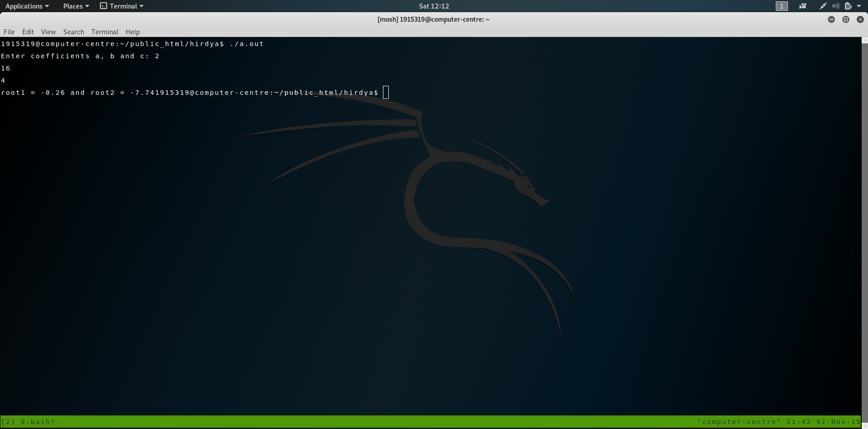Expand the system menu arrow
This screenshot has height=429, width=868.
tap(859, 6)
